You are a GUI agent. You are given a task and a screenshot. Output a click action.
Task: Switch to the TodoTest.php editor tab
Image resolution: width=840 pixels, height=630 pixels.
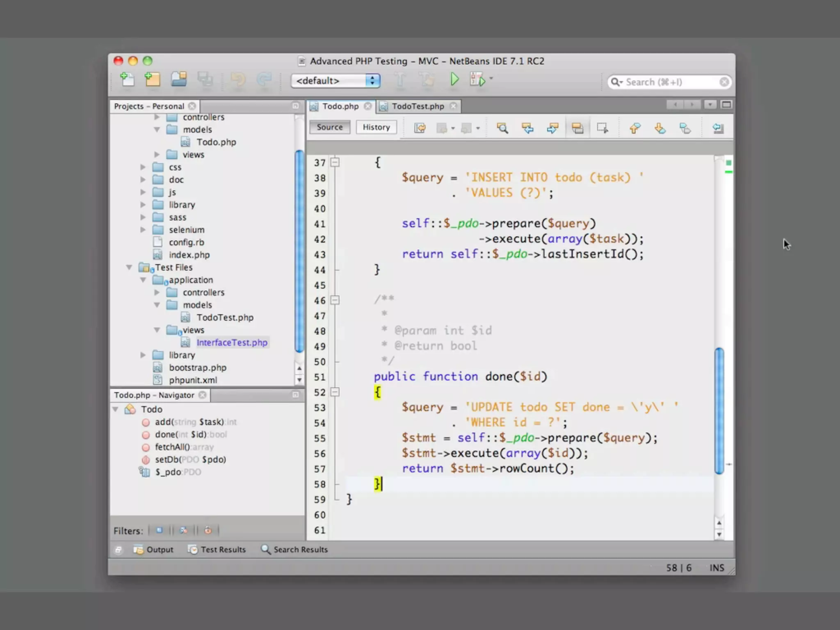click(418, 107)
